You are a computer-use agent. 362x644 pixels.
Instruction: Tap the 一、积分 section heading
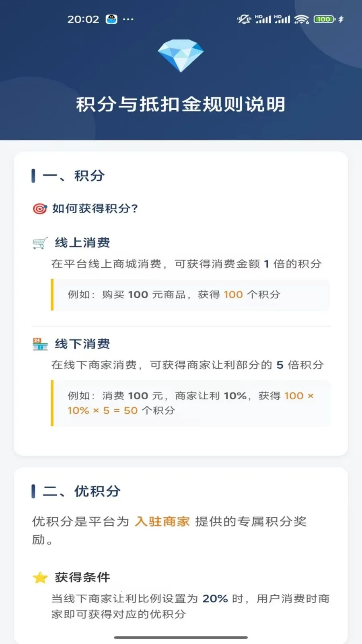74,176
